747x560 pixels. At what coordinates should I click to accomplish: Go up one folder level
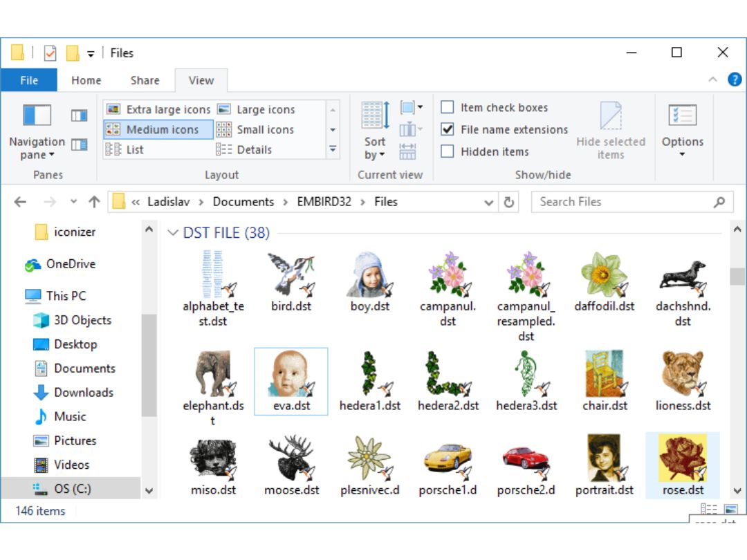(x=94, y=202)
